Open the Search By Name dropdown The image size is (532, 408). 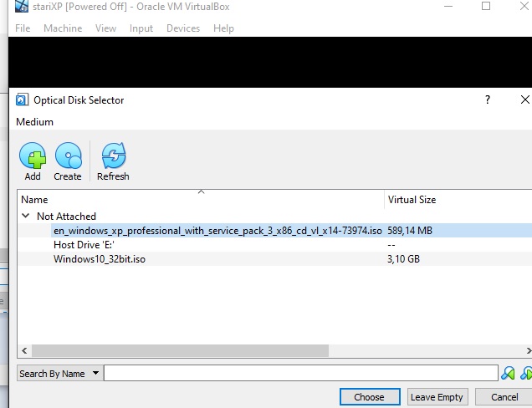pyautogui.click(x=59, y=374)
